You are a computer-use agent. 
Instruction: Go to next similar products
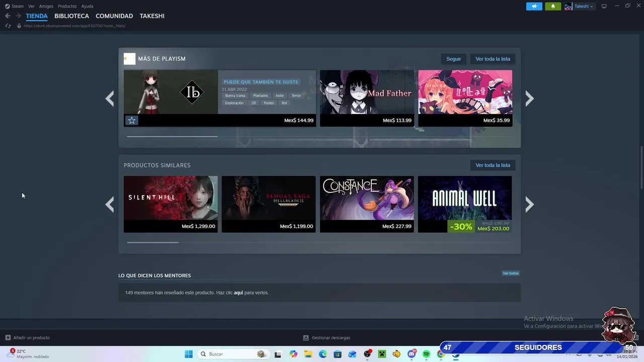529,204
